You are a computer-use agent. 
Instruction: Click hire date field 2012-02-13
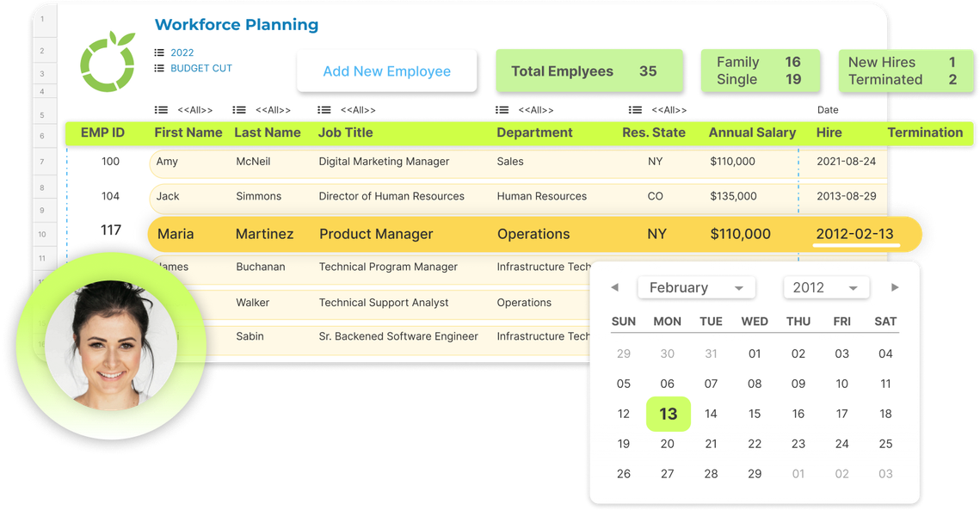pyautogui.click(x=855, y=234)
